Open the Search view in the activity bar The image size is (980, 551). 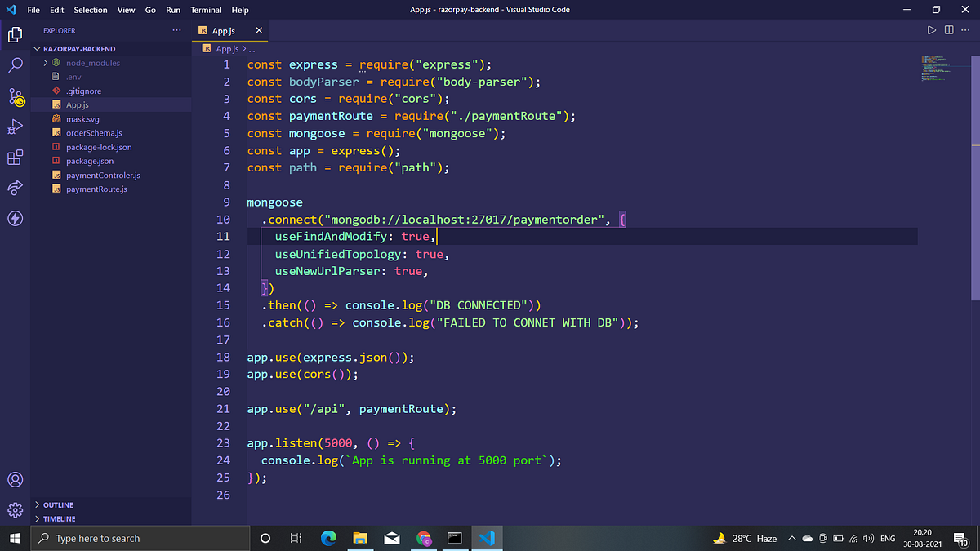pos(15,65)
